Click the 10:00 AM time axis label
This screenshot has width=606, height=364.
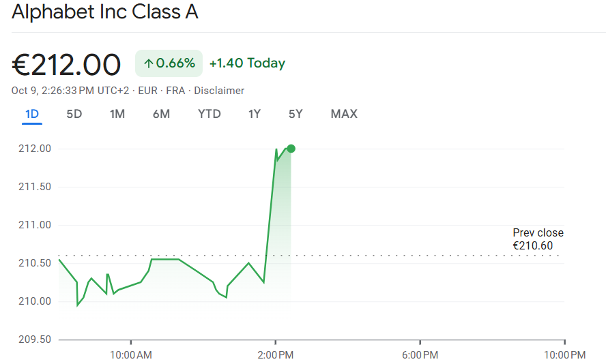pyautogui.click(x=130, y=354)
